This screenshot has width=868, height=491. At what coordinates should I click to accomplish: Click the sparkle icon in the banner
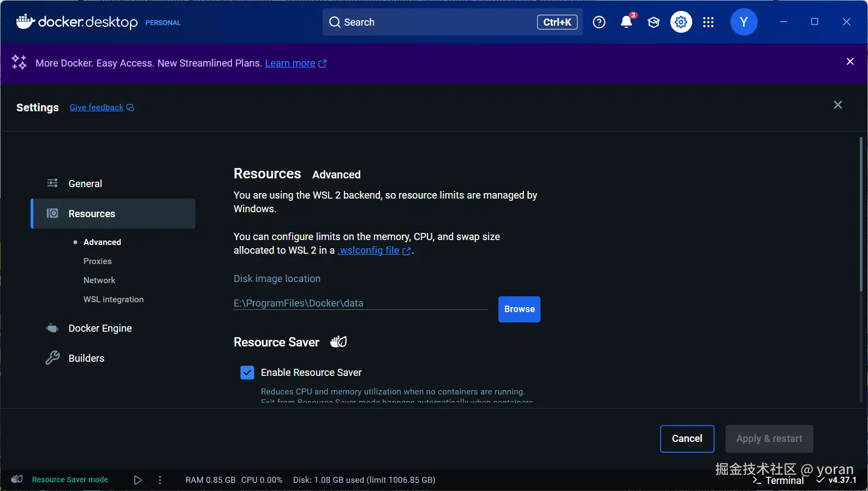point(19,63)
